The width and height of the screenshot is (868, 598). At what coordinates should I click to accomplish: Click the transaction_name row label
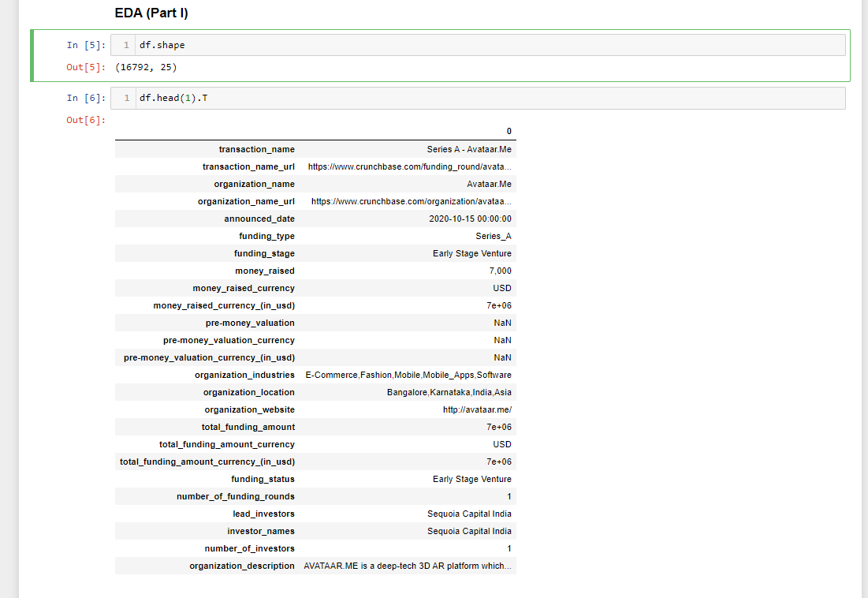[x=258, y=149]
